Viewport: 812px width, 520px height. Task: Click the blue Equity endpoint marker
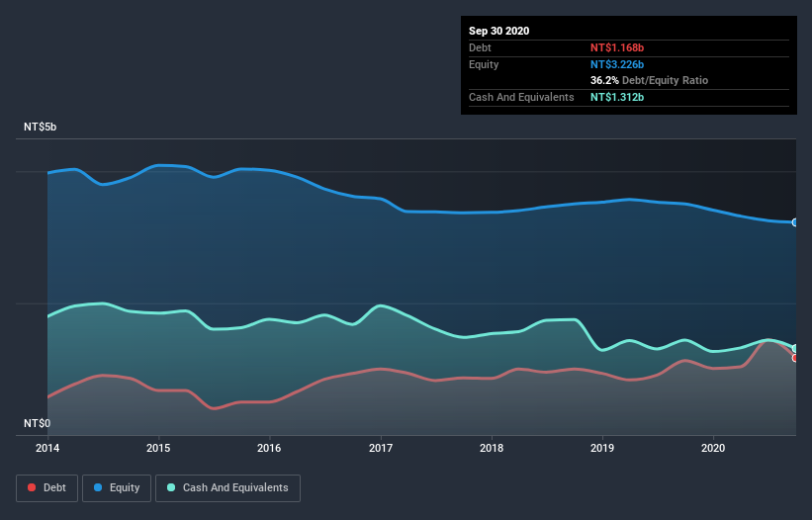tap(795, 222)
